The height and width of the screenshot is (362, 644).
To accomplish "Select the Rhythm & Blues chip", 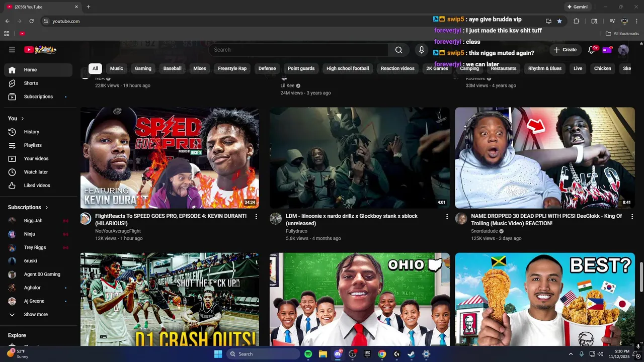I will click(x=545, y=68).
